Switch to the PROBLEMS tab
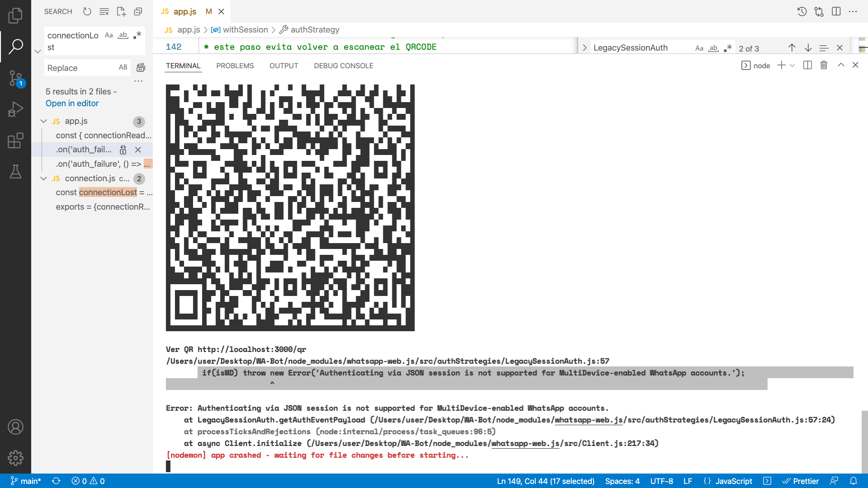 [x=235, y=66]
